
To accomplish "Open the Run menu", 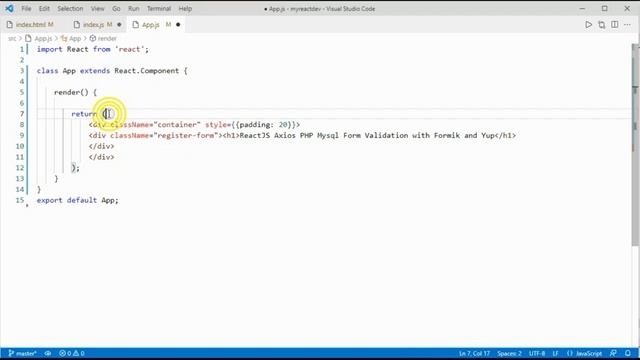I will coord(133,9).
